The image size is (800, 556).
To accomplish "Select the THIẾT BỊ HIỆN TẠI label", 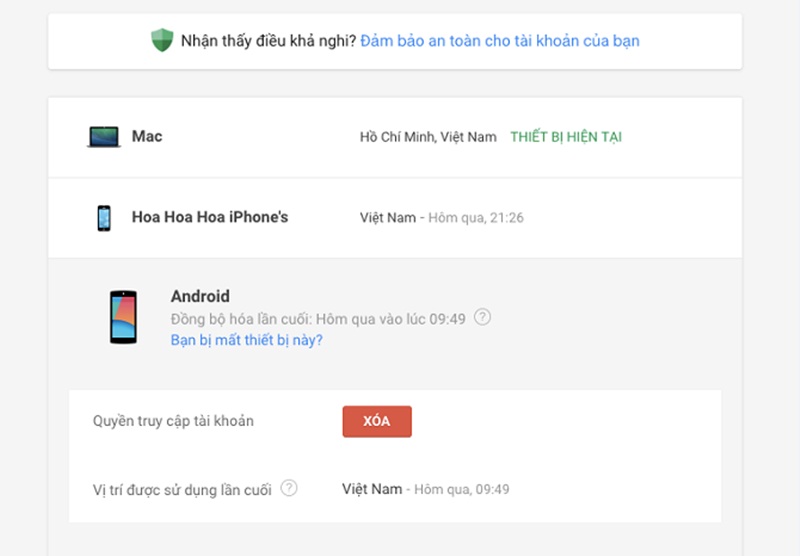I will 566,137.
